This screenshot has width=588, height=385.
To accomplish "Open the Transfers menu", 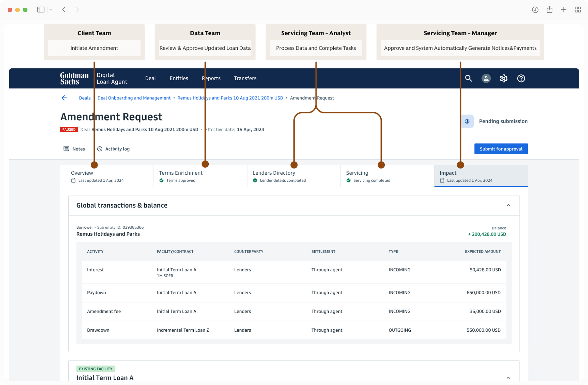I will (245, 78).
